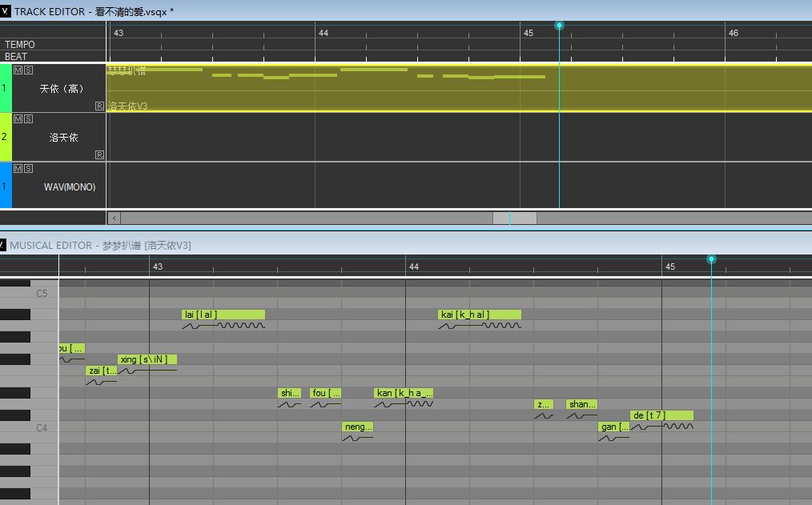Select the "kai [k_h aI]" note
The image size is (812, 505).
(x=480, y=315)
